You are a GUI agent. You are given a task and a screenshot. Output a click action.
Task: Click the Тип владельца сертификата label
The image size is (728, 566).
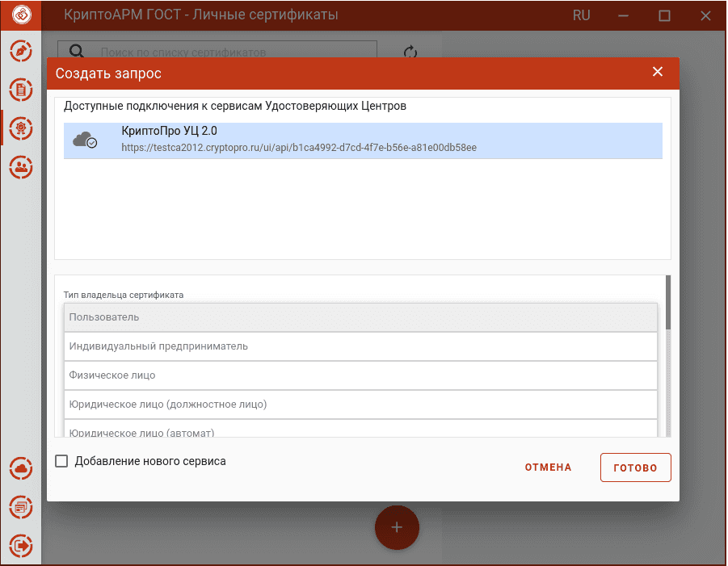point(124,295)
